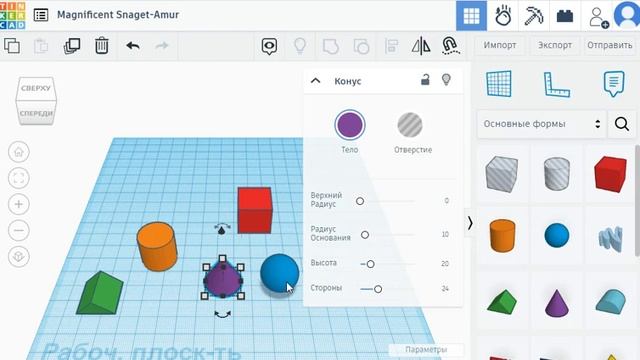This screenshot has width=640, height=360.
Task: Set the shape to Отверстие hole
Action: [410, 125]
